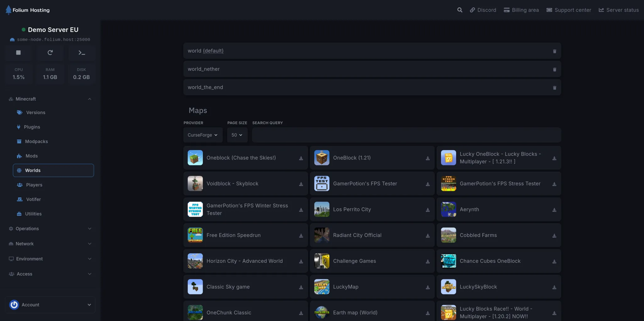Download the Earth map (World)
Viewport: 644px width, 321px height.
tap(427, 313)
